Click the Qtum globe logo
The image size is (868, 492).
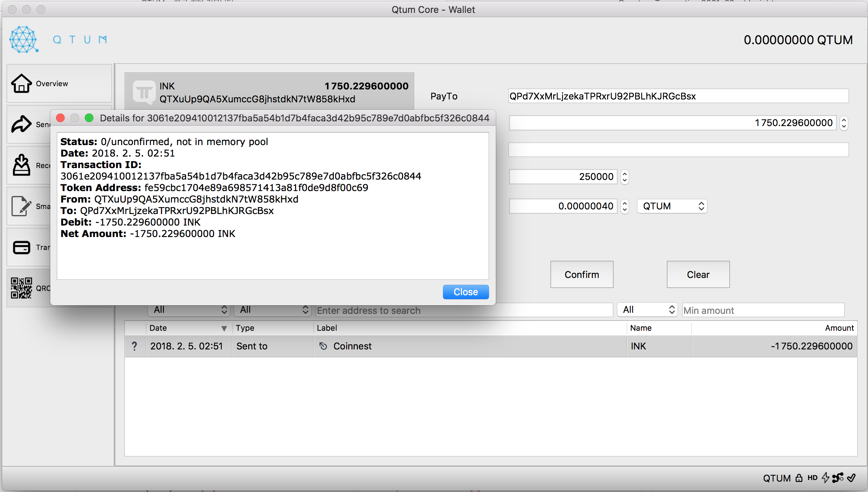coord(24,40)
